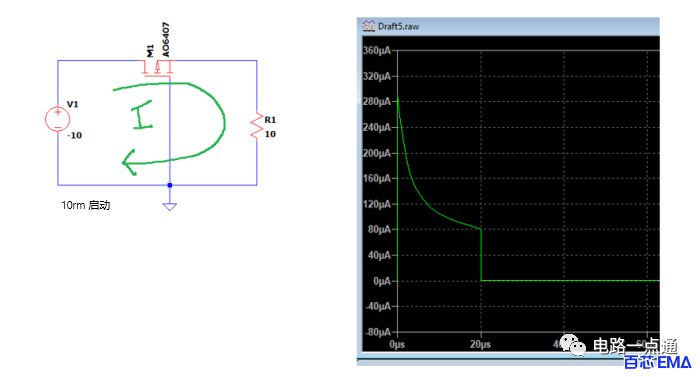Click the V1 value label -10

point(75,135)
